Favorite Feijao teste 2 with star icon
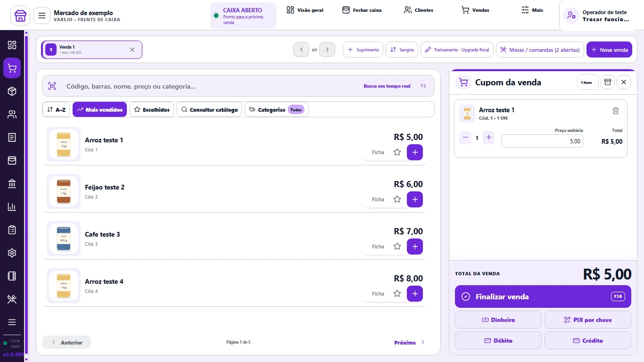 pyautogui.click(x=397, y=199)
